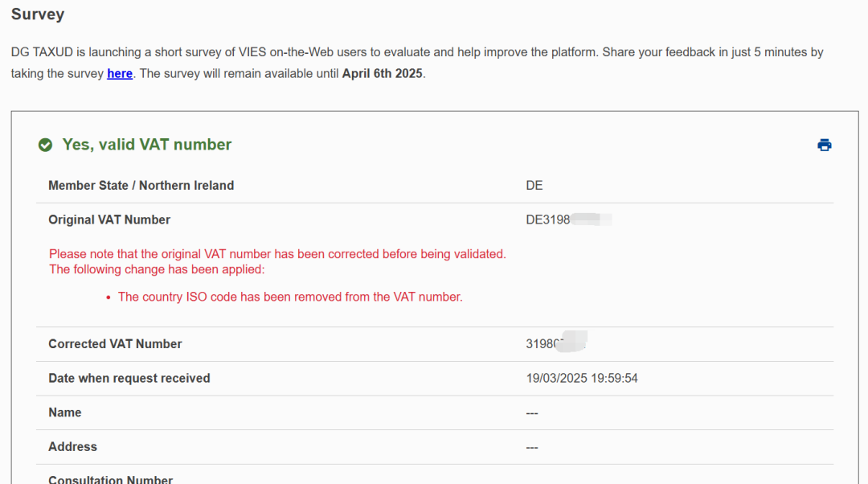Select the corrected VAT number value
This screenshot has width=868, height=484.
(556, 343)
